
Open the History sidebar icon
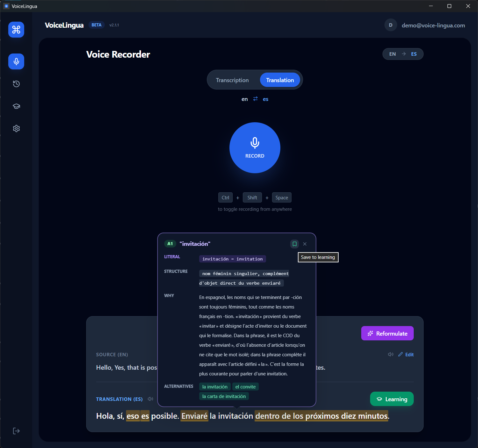16,84
